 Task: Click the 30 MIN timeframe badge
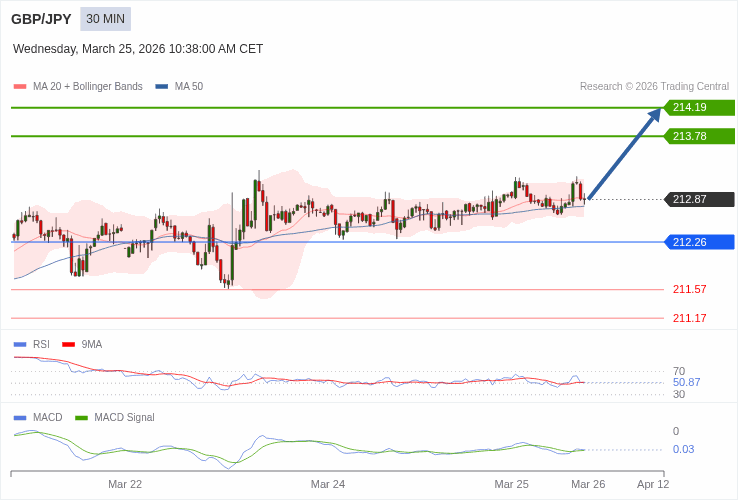tap(105, 19)
